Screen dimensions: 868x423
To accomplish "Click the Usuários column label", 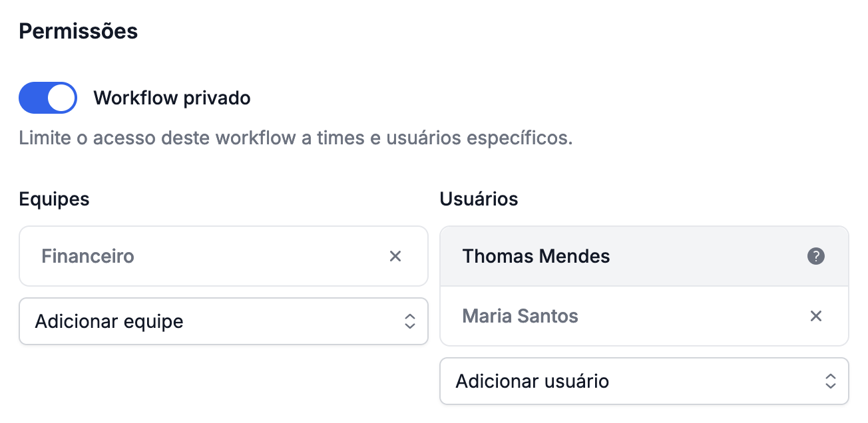I will (479, 199).
